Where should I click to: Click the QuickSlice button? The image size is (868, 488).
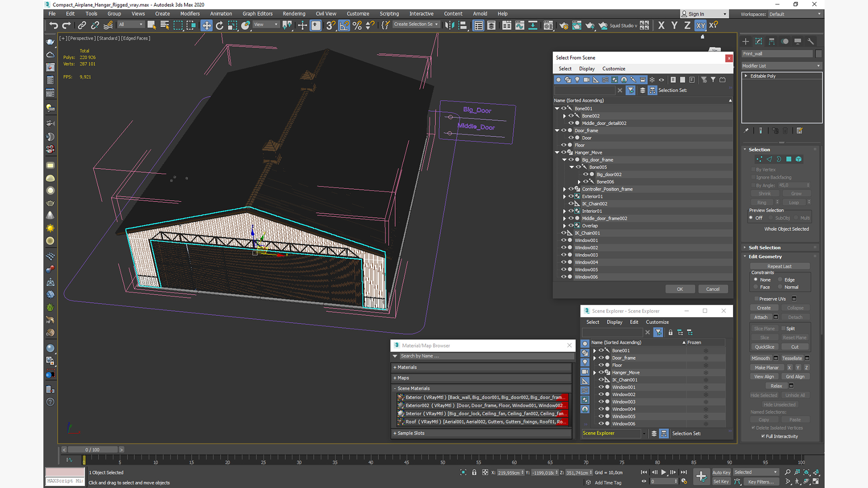point(764,347)
